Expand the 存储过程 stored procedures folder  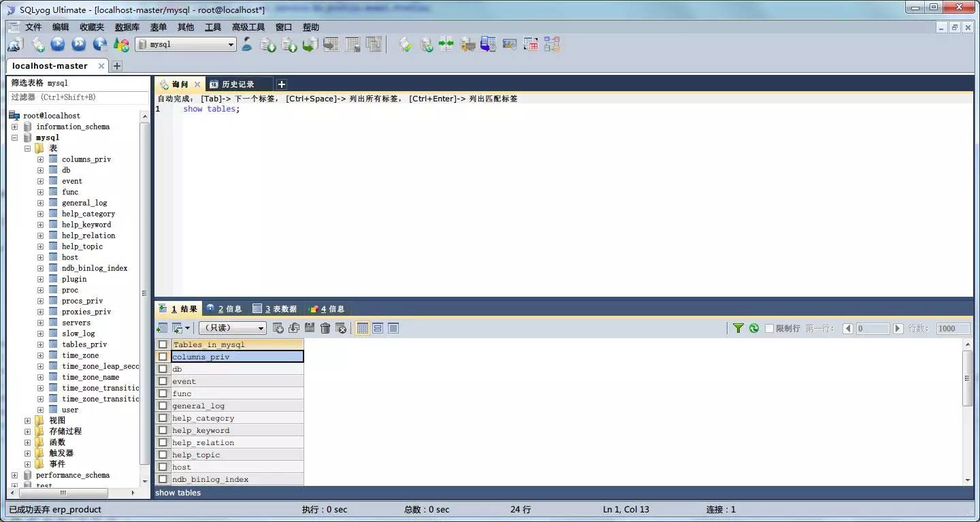(27, 431)
